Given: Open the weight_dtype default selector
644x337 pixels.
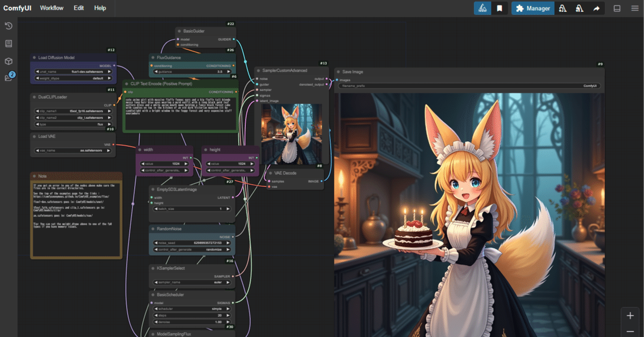Looking at the screenshot, I should pos(74,78).
